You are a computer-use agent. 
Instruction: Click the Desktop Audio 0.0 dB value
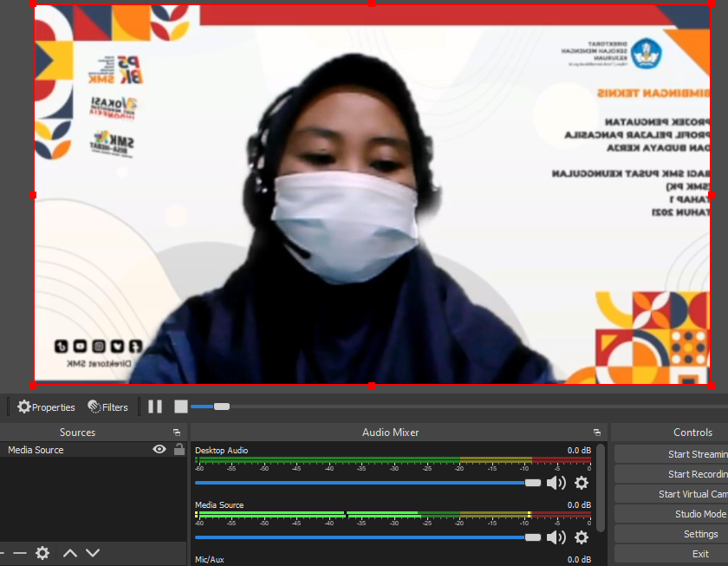tap(579, 451)
